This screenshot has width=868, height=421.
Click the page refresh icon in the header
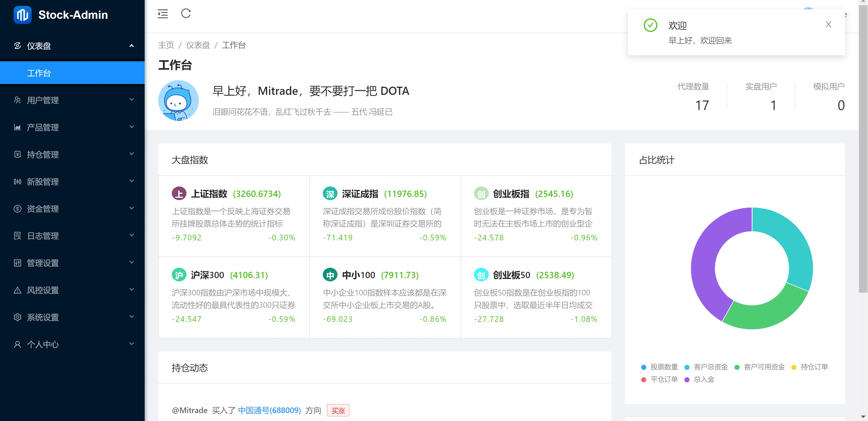(186, 14)
